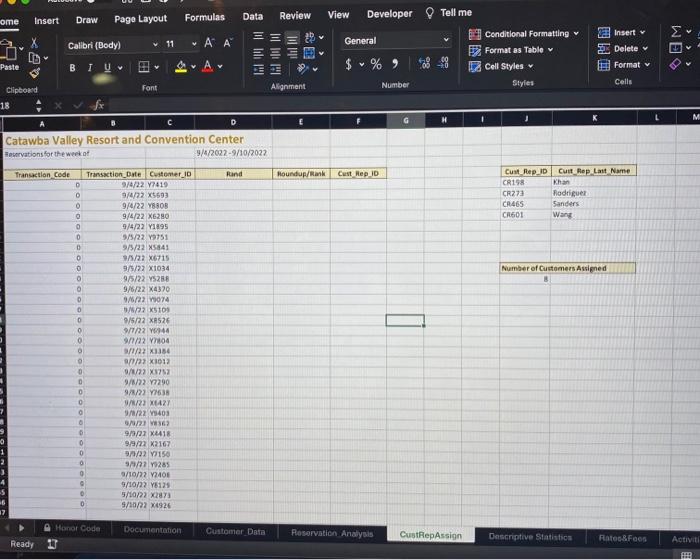Apply Percent Style format

click(x=376, y=64)
